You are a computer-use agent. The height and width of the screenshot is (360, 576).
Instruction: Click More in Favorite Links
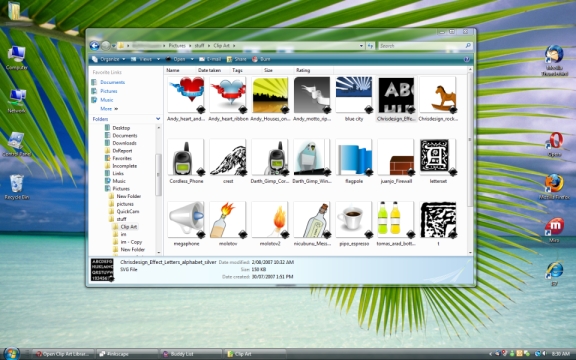pos(109,109)
